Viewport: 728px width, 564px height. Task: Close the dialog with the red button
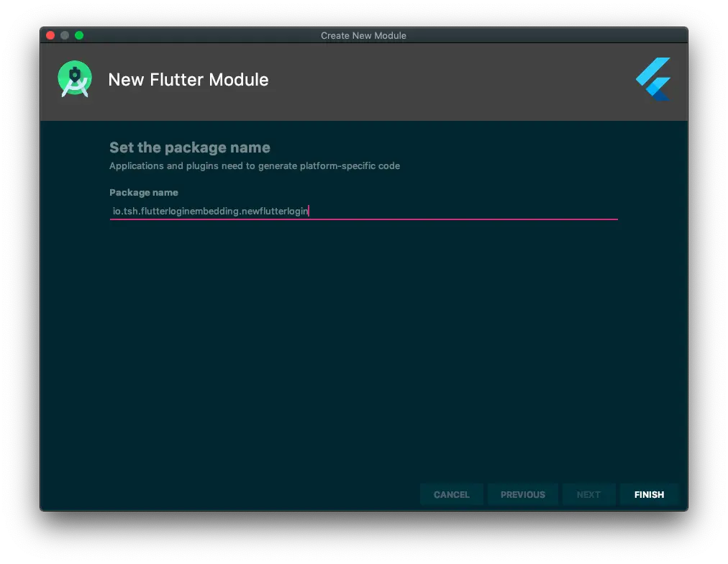50,34
